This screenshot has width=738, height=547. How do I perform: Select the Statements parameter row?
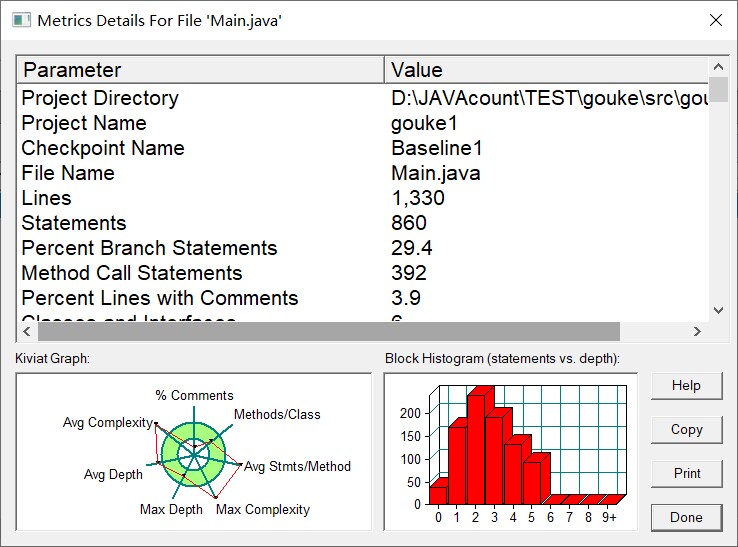tap(362, 223)
